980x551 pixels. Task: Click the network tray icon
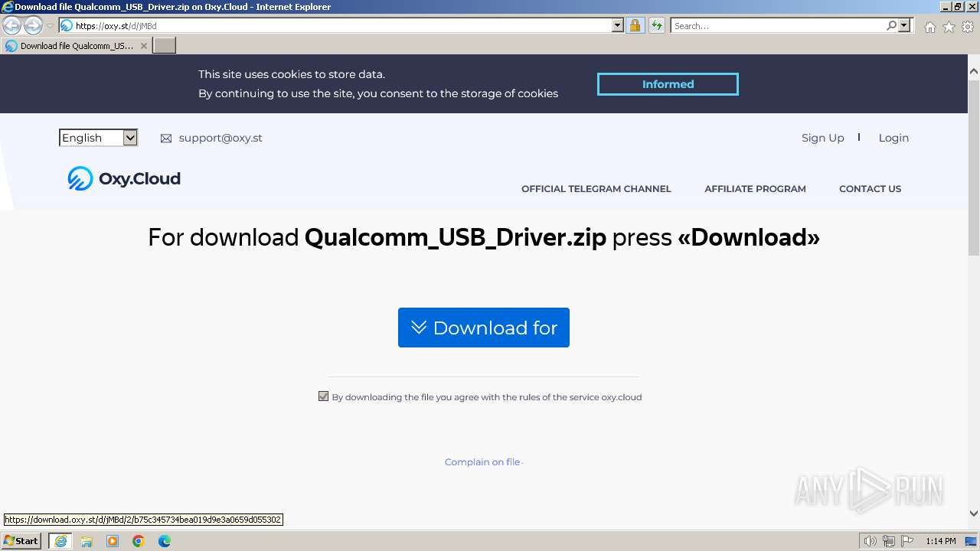[888, 541]
